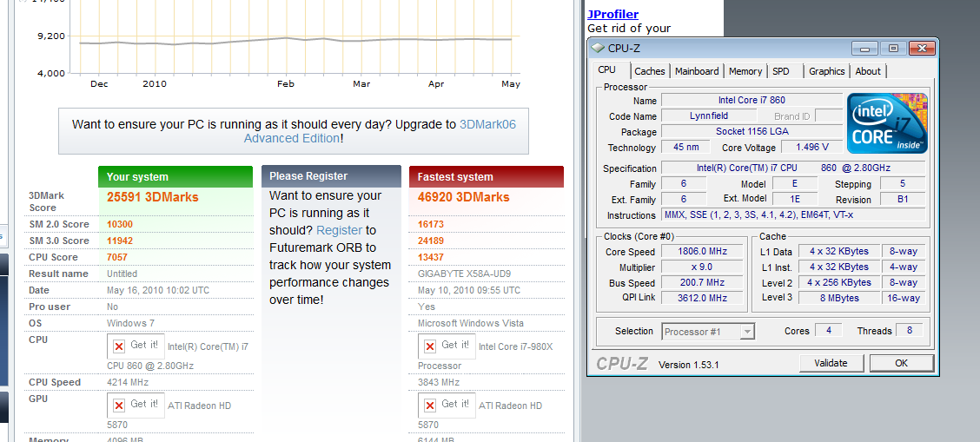
Task: Click the Specification field in CPU-Z
Action: click(x=793, y=168)
